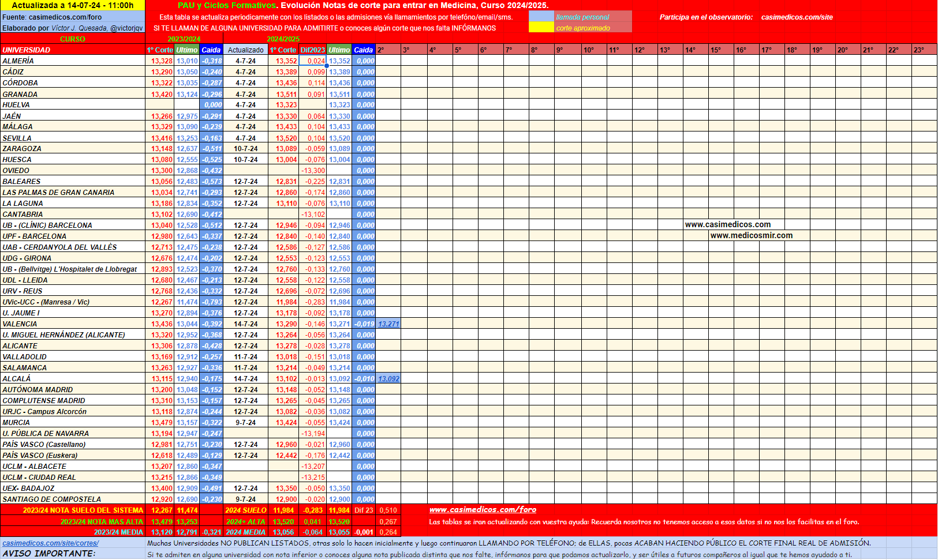The height and width of the screenshot is (560, 938).
Task: Select the 'Actualizado' column header
Action: pyautogui.click(x=246, y=50)
